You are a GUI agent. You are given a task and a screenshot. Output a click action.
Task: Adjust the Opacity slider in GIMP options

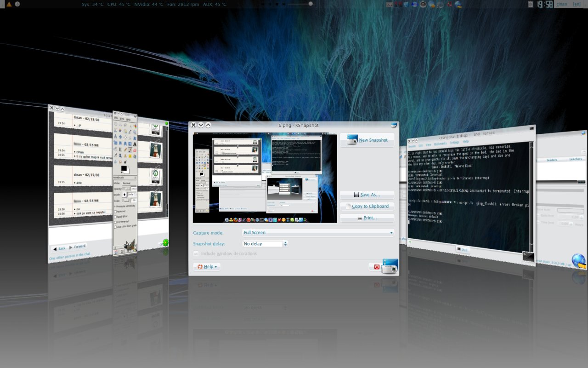point(126,189)
